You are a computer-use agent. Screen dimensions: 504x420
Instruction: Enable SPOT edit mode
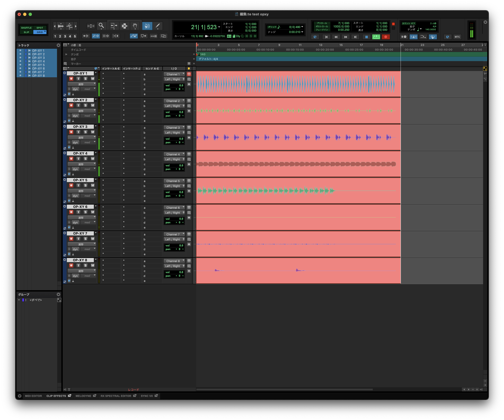(40, 28)
